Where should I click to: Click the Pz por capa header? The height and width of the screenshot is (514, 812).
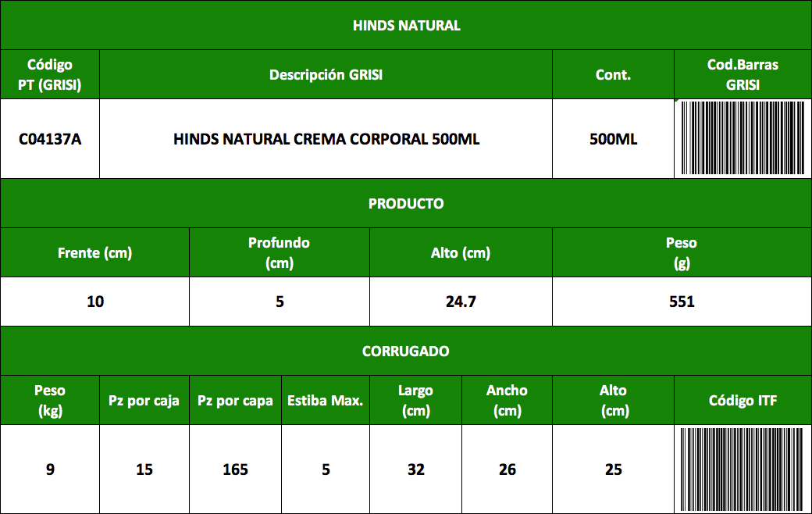tap(235, 400)
